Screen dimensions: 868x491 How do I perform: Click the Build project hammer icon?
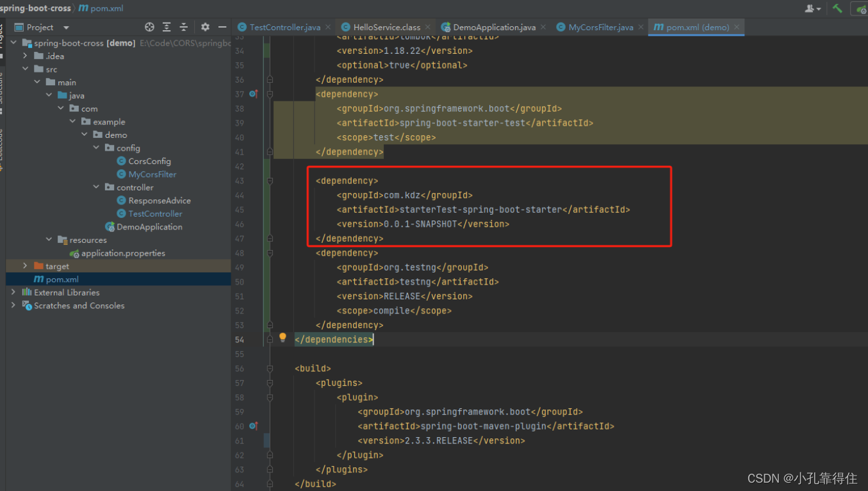pos(837,8)
